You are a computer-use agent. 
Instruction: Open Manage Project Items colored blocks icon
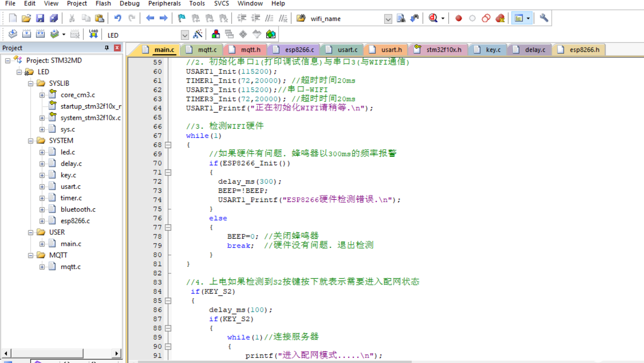[216, 34]
